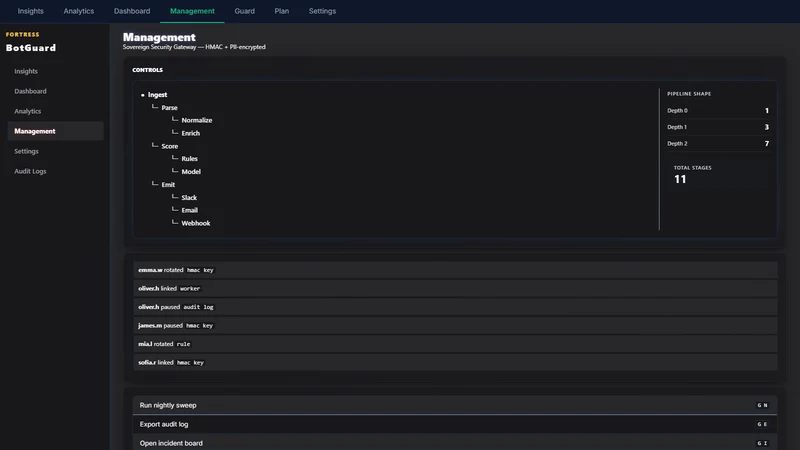The height and width of the screenshot is (450, 800).
Task: Select the Score tree node
Action: tap(169, 146)
